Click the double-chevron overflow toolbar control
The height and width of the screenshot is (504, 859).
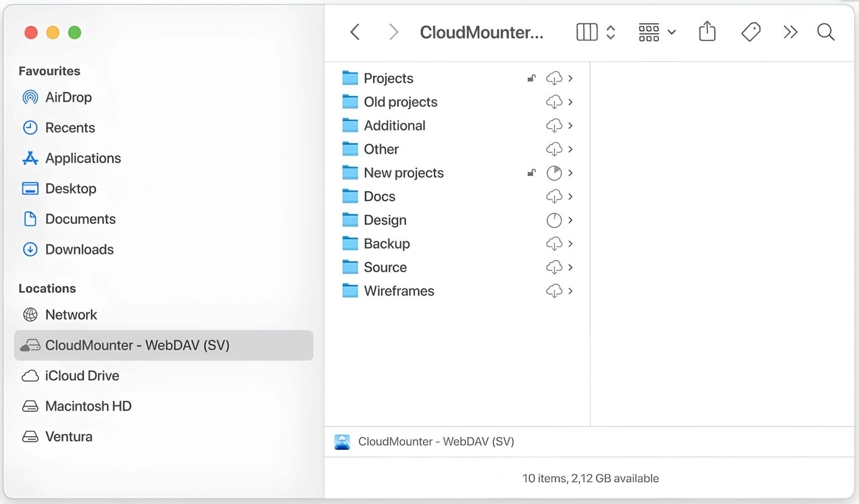(x=790, y=32)
